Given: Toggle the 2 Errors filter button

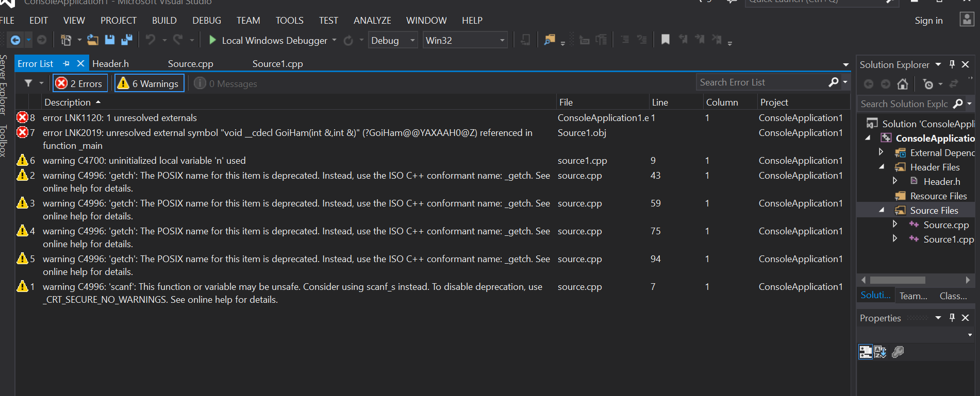Looking at the screenshot, I should 80,83.
